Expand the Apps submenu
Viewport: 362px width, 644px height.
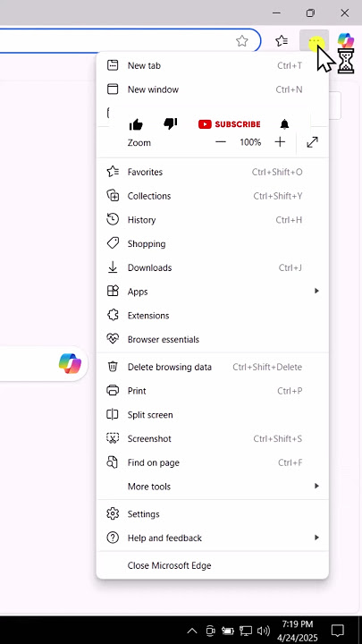click(x=212, y=292)
